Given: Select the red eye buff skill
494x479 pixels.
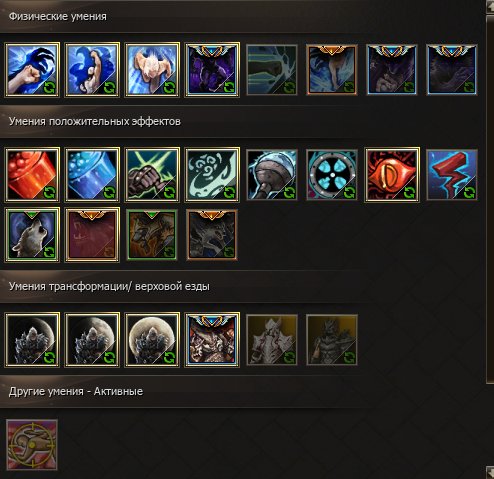Looking at the screenshot, I should pos(392,175).
